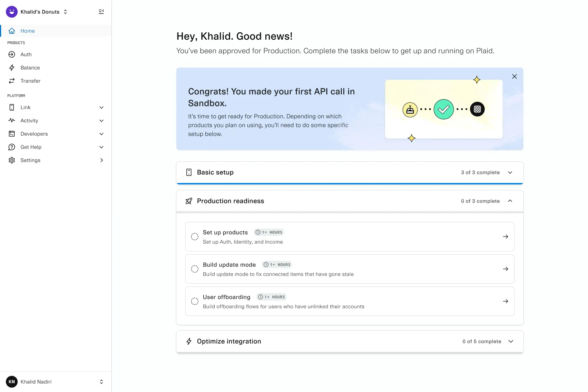Click the '0 of 3 complete' text
Image resolution: width=588 pixels, height=392 pixels.
pyautogui.click(x=480, y=201)
